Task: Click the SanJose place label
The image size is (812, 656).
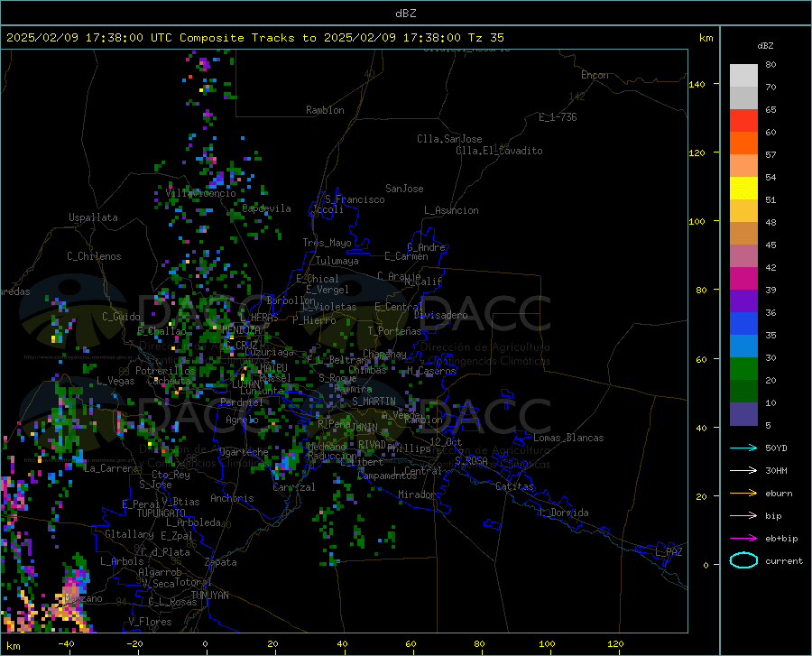Action: 404,189
